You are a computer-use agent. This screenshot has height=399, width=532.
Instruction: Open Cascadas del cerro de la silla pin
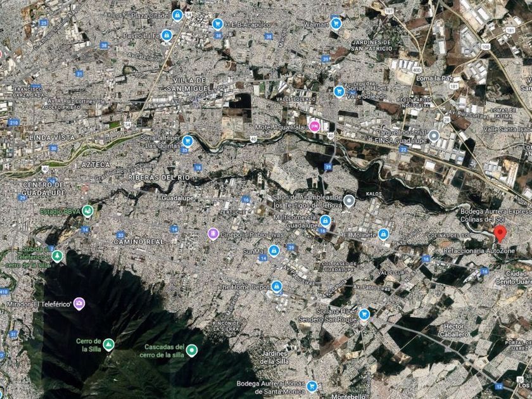pos(192,350)
